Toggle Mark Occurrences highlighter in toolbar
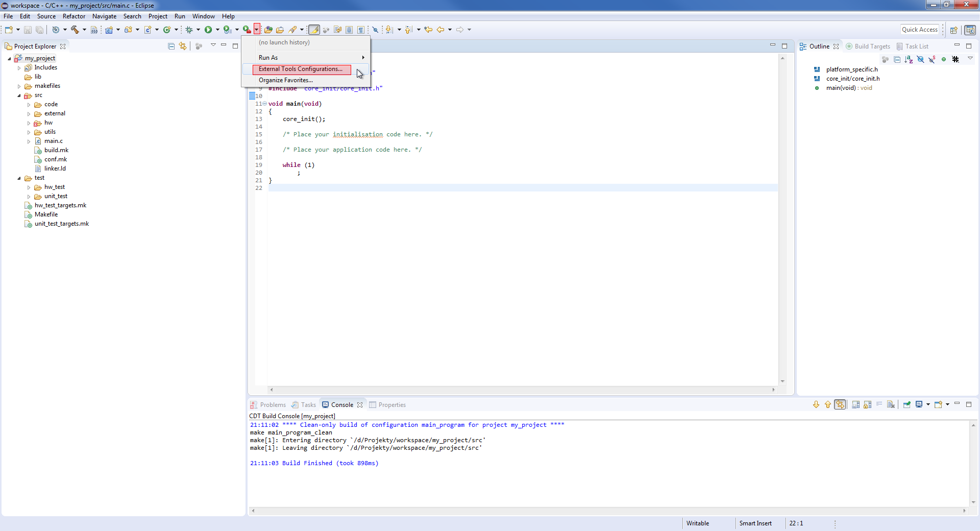The height and width of the screenshot is (531, 980). pos(314,30)
